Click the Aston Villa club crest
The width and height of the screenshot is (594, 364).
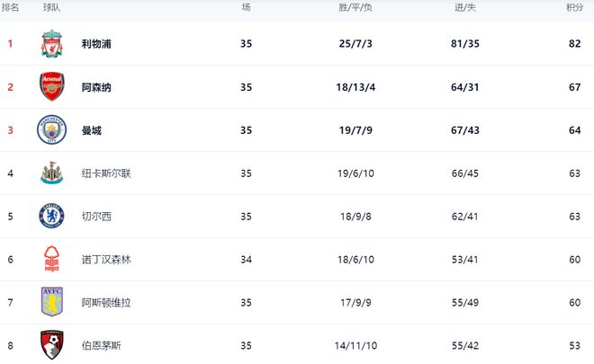(x=52, y=302)
